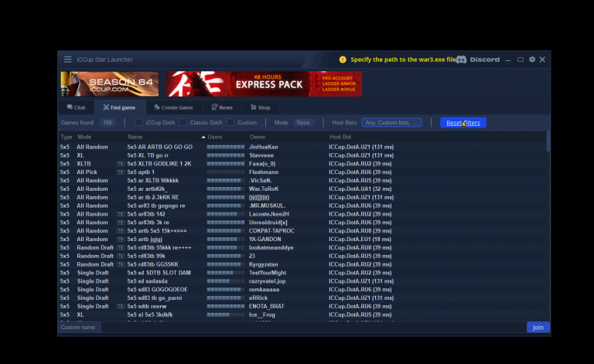Select game 5x5 aptb 1
The image size is (594, 364).
tap(302, 172)
